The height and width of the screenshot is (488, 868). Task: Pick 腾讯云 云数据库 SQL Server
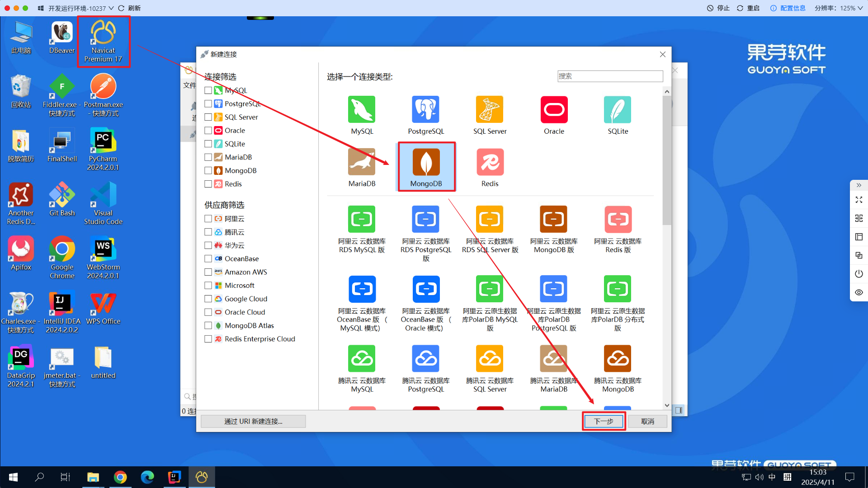pos(490,359)
